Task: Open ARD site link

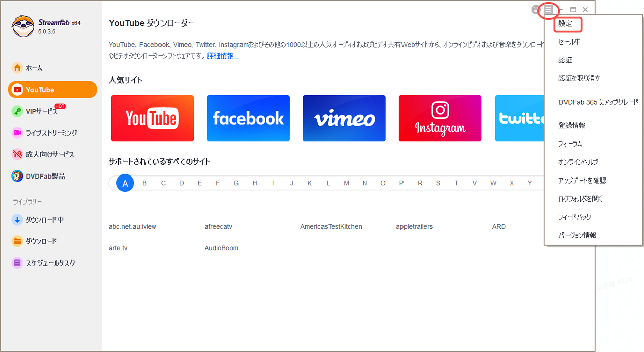Action: point(499,227)
